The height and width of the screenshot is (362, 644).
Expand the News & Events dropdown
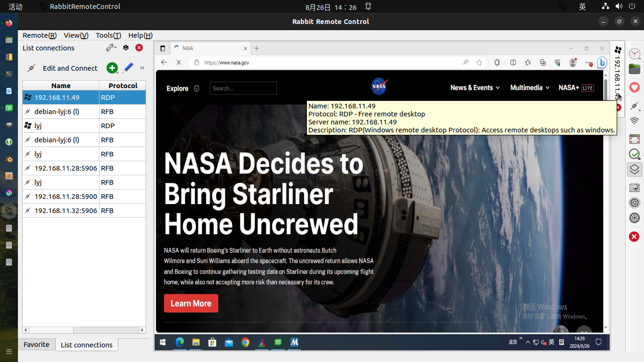point(475,88)
